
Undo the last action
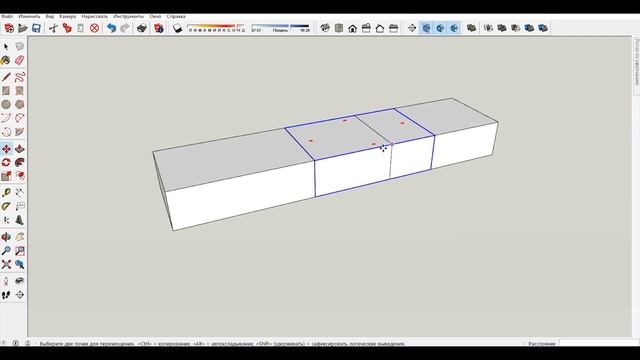tap(111, 28)
